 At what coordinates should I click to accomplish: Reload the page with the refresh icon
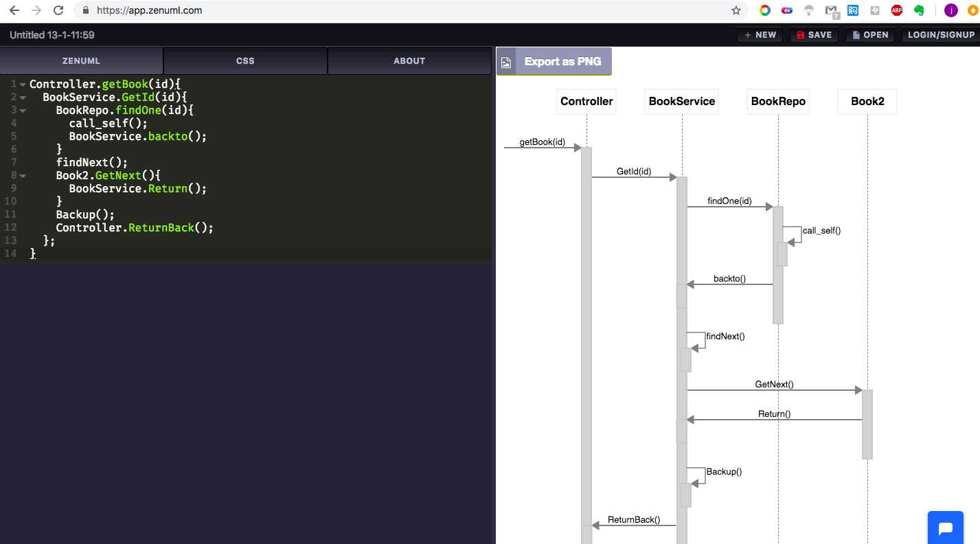58,10
